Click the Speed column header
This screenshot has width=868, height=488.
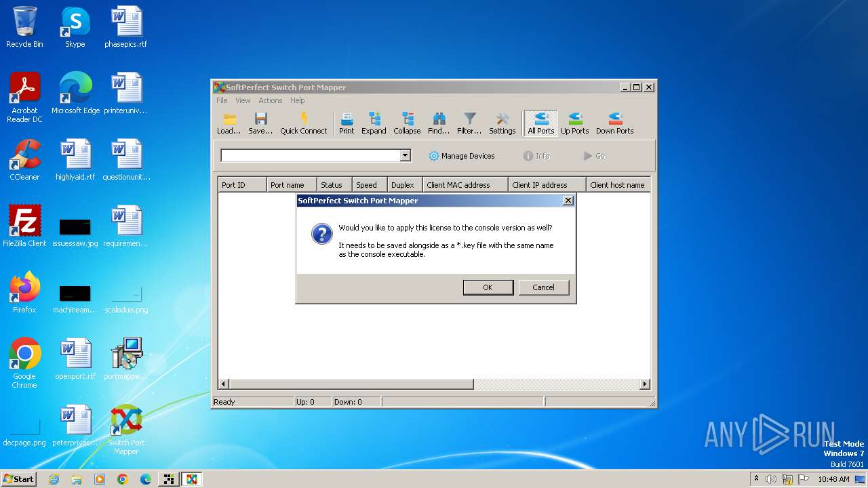pos(370,185)
